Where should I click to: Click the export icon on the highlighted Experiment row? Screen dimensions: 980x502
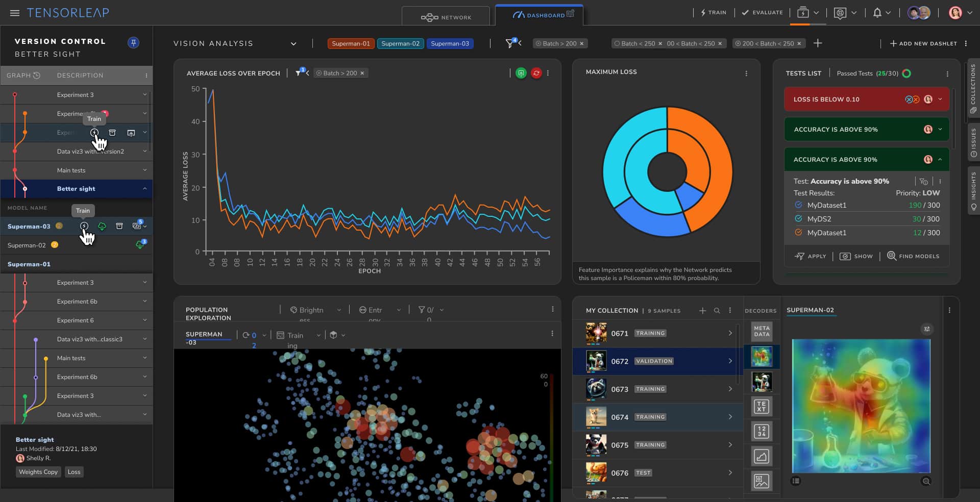point(131,133)
